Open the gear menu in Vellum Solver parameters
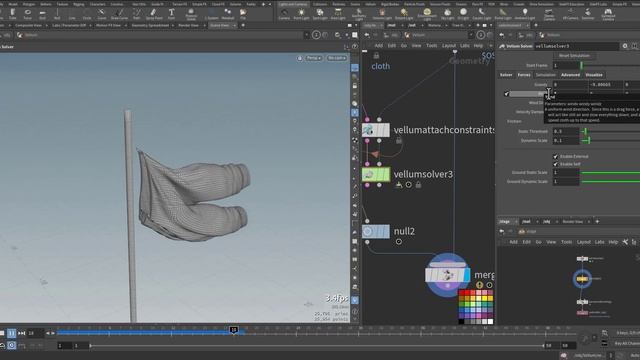The width and height of the screenshot is (640, 360). [x=625, y=46]
